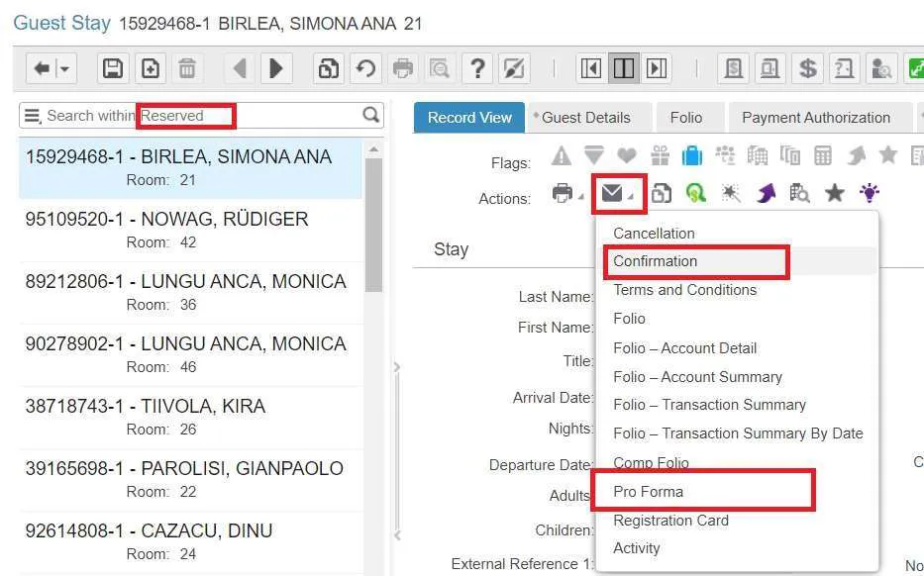Switch to the Record View tab
This screenshot has width=924, height=576.
[469, 118]
